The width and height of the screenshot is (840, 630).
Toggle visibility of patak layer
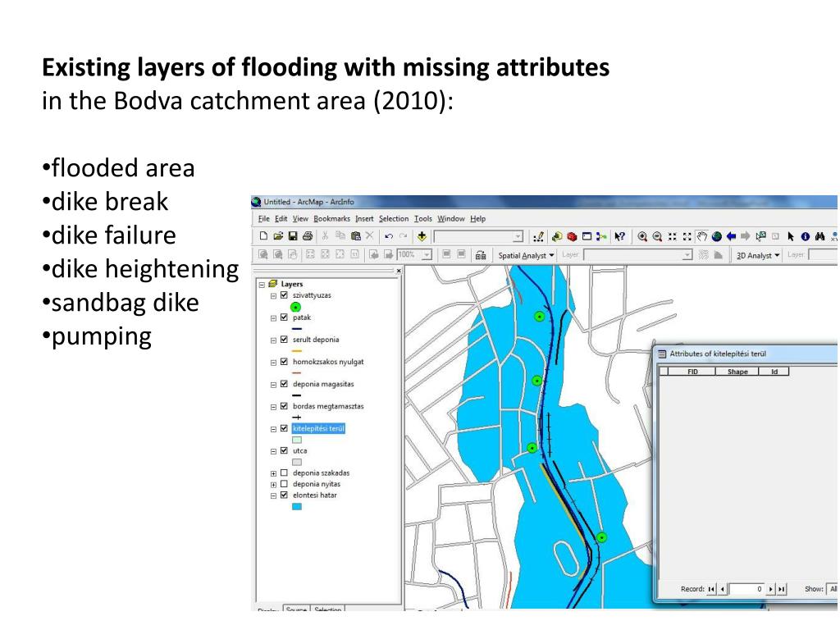pos(284,317)
